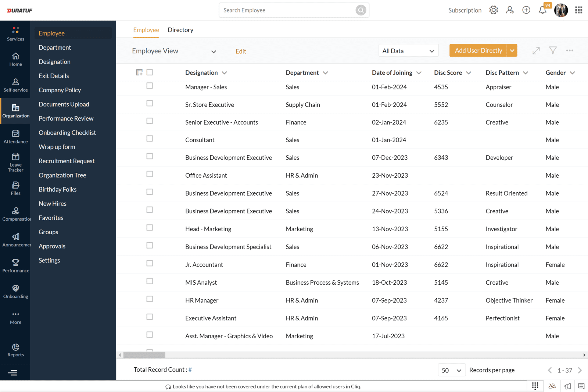The image size is (588, 392).
Task: Open Department in the side menu
Action: [55, 47]
